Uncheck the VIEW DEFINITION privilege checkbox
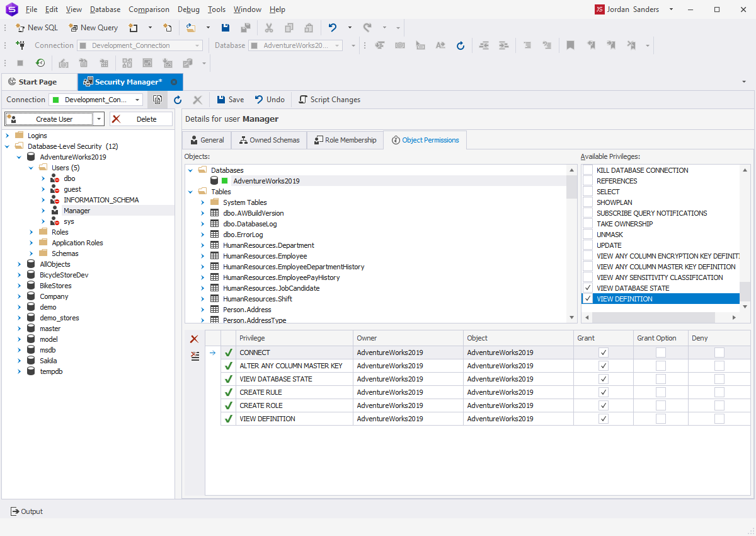The height and width of the screenshot is (536, 756). [x=587, y=298]
